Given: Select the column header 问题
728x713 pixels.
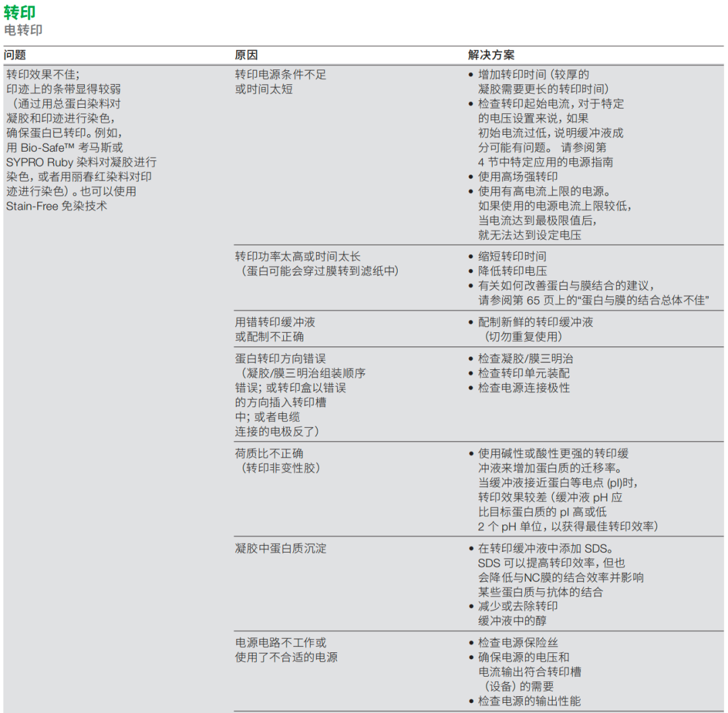Looking at the screenshot, I should 15,55.
